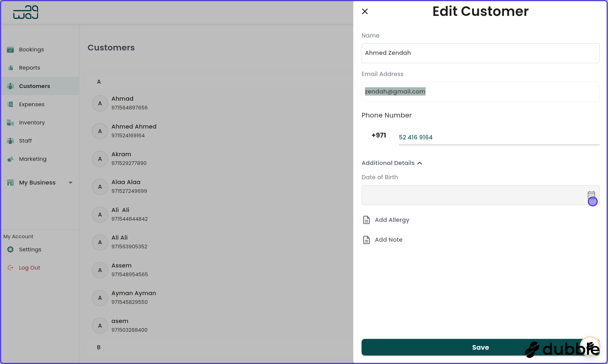
Task: Click the Waj logo
Action: pyautogui.click(x=26, y=12)
